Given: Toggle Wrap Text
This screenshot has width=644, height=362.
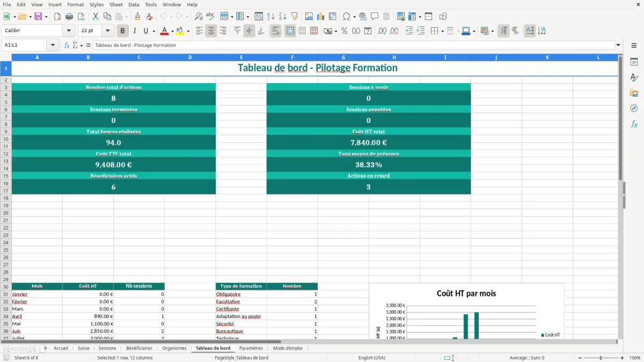Looking at the screenshot, I should coord(275,31).
